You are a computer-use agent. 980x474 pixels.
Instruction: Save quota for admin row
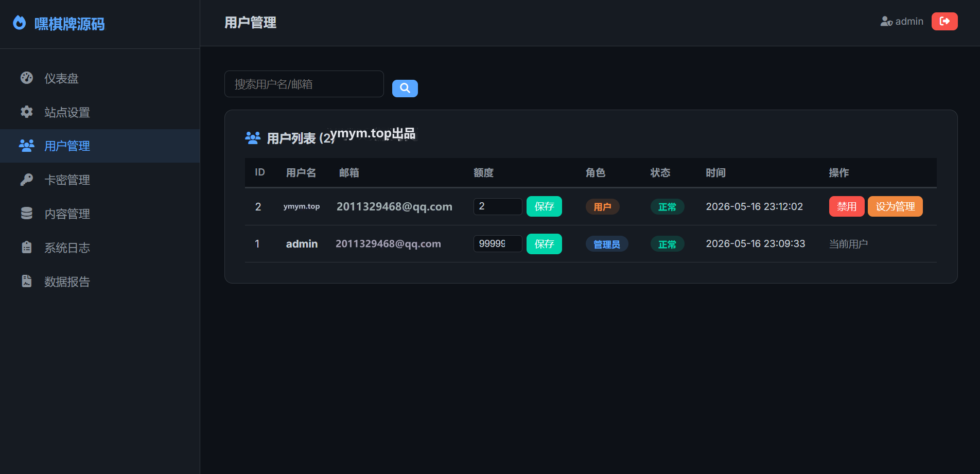(544, 244)
